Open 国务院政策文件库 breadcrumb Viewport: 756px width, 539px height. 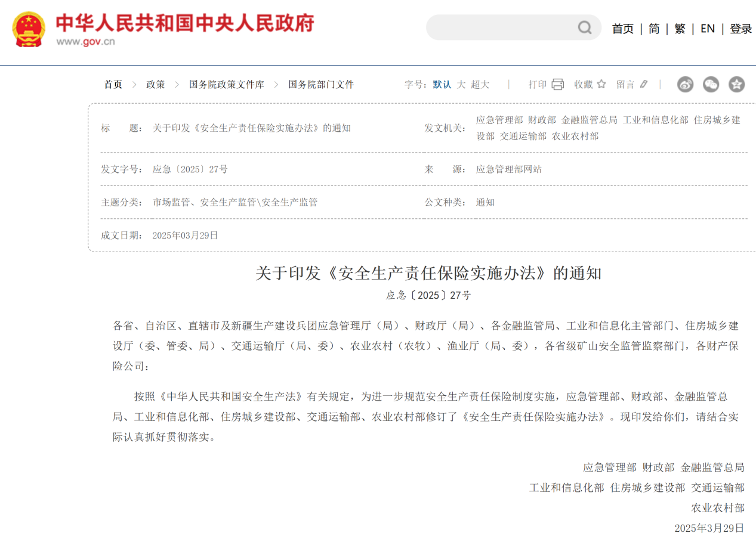pyautogui.click(x=226, y=85)
